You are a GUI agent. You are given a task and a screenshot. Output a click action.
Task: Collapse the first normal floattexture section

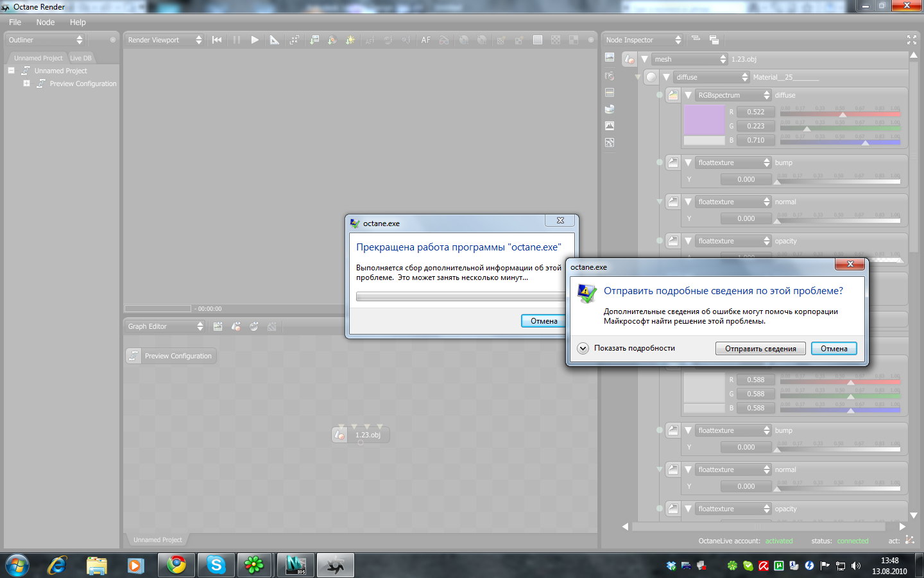pyautogui.click(x=688, y=202)
